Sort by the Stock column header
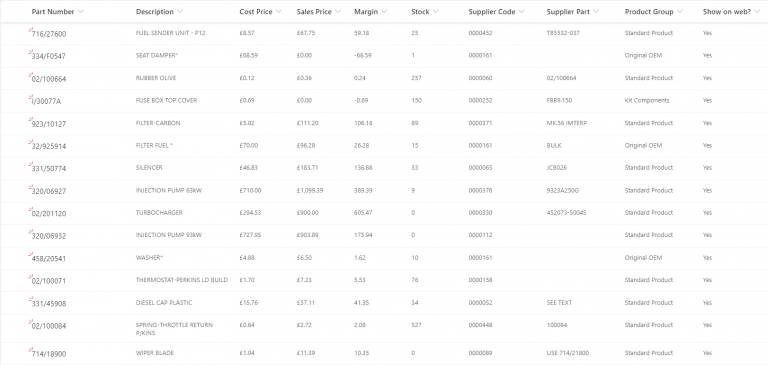Viewport: 768px width, 365px height. 420,11
